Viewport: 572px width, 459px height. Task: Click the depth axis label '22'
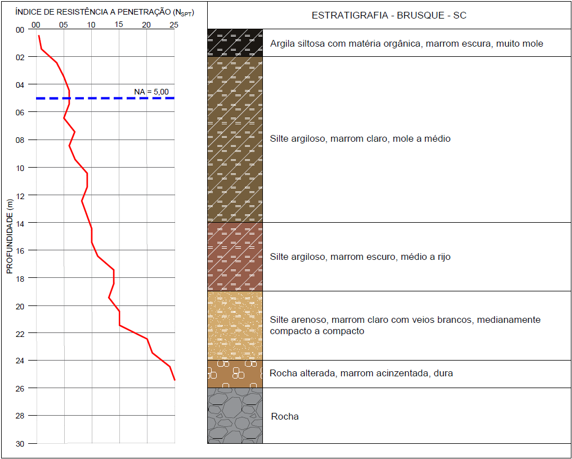pyautogui.click(x=20, y=333)
